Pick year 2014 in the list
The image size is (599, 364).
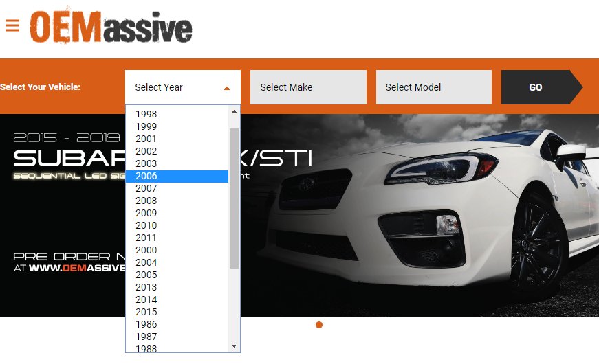[x=177, y=299]
